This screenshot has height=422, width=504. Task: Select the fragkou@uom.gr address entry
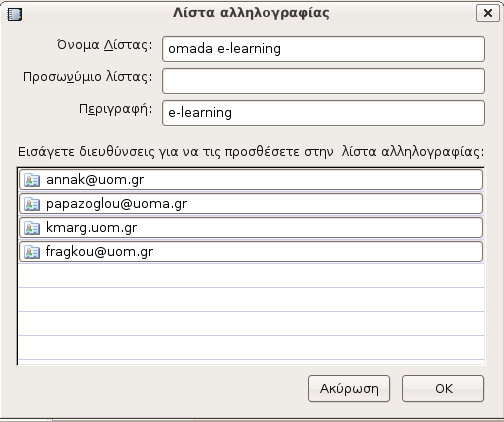pyautogui.click(x=251, y=252)
